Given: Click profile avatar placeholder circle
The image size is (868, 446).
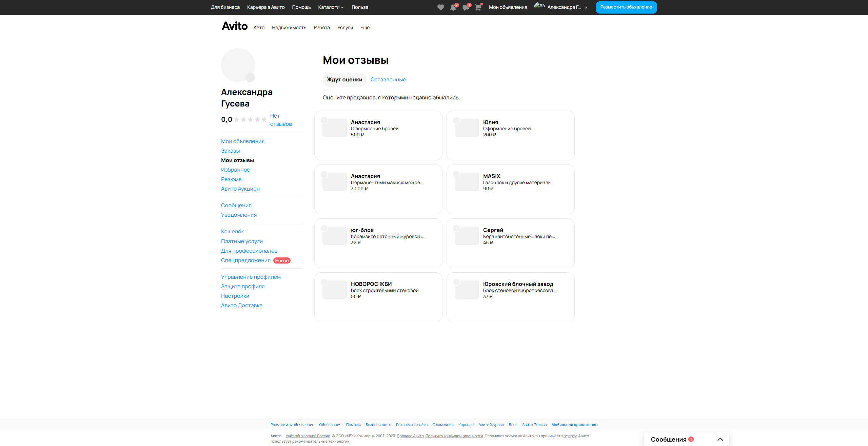Looking at the screenshot, I should point(238,65).
